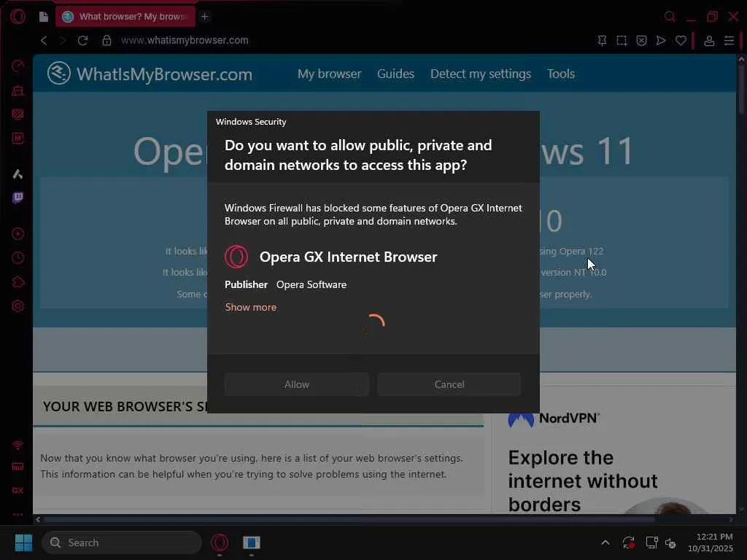Open the Tools menu item
The image size is (747, 560).
click(x=561, y=74)
